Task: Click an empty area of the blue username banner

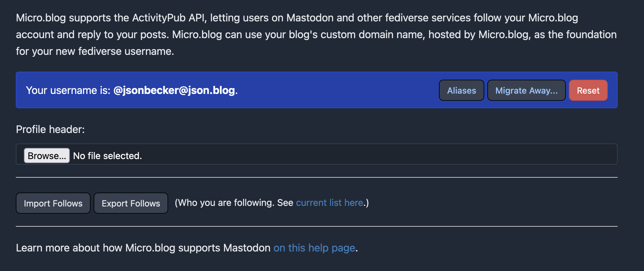Action: pyautogui.click(x=338, y=90)
